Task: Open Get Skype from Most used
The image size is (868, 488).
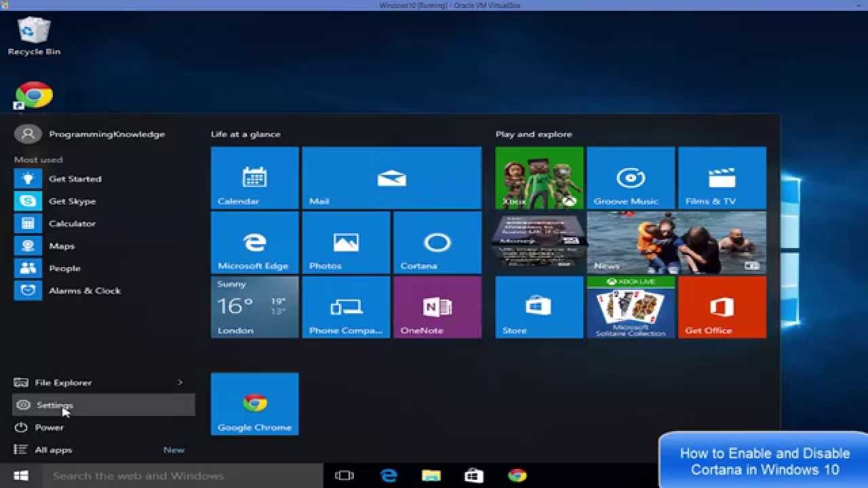Action: click(103, 201)
